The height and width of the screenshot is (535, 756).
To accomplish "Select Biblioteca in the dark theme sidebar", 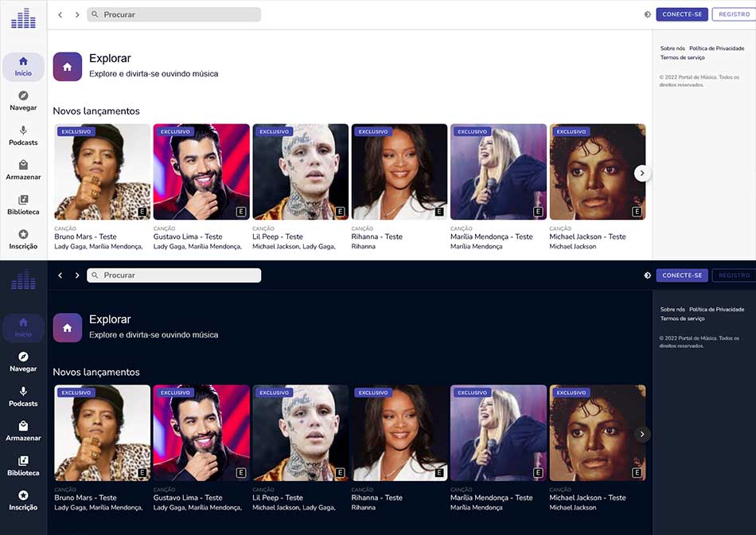I will click(23, 466).
